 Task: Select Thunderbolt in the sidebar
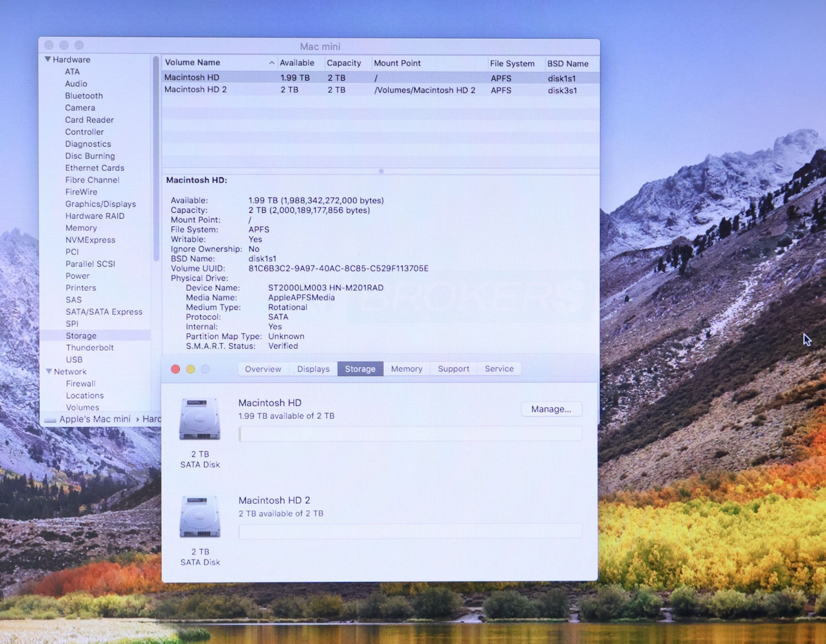click(89, 348)
